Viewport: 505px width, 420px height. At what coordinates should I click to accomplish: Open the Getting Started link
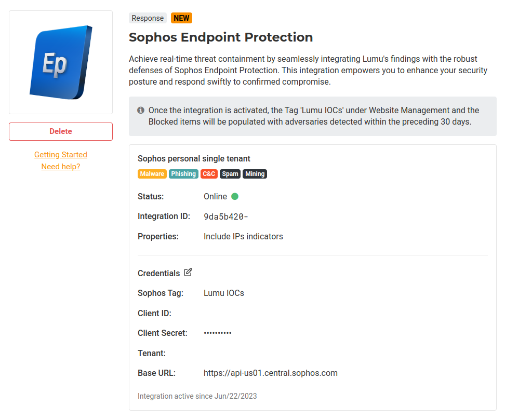[61, 155]
